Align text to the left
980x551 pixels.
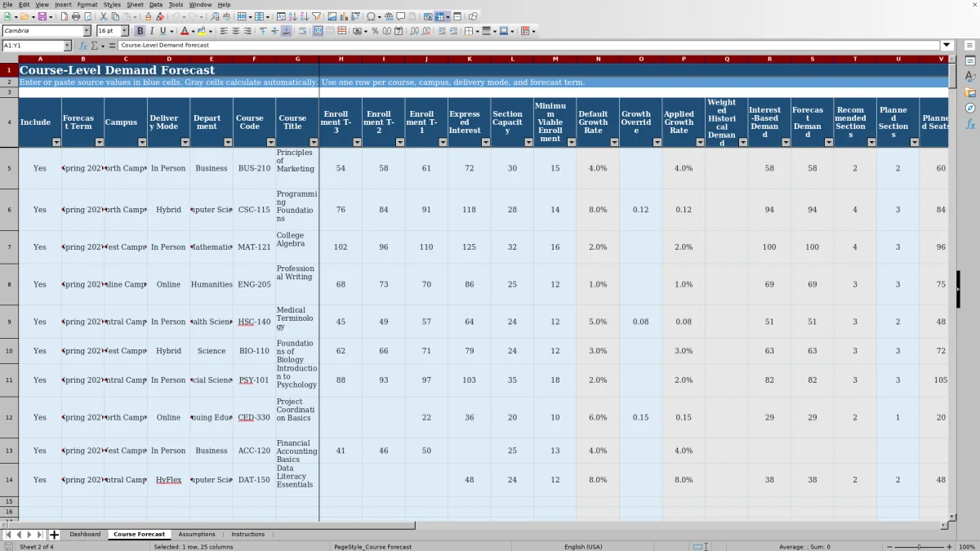(224, 31)
